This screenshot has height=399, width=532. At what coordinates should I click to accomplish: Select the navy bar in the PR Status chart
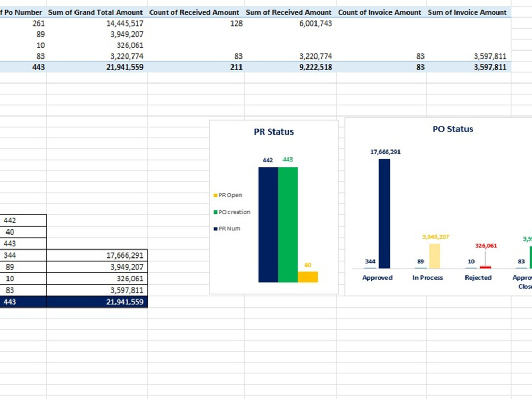pyautogui.click(x=268, y=225)
